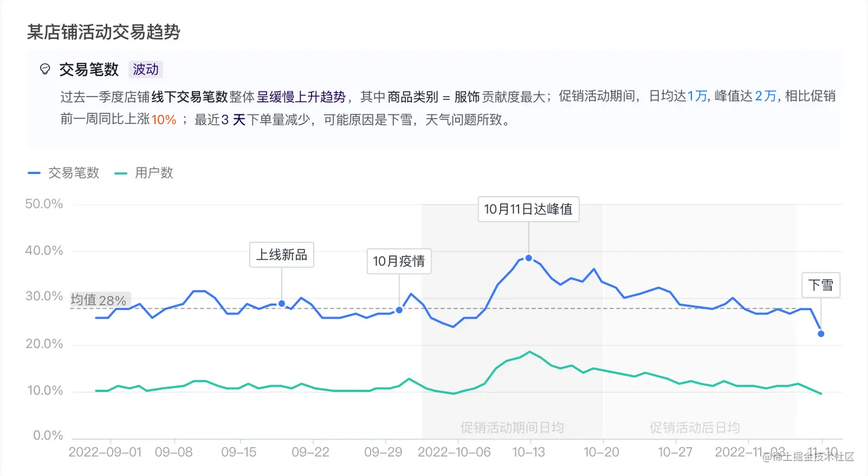The image size is (868, 476).
Task: Click the 10月11日达峰值 annotation label
Action: [528, 209]
